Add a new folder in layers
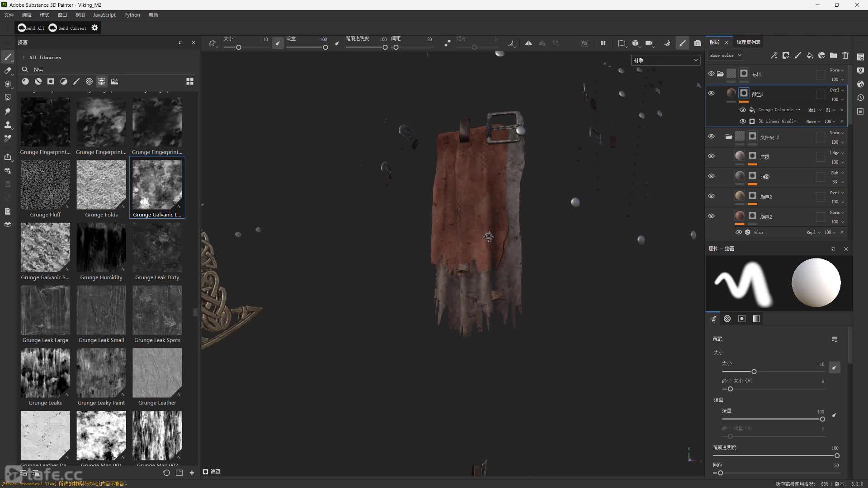This screenshot has height=488, width=868. coord(833,55)
